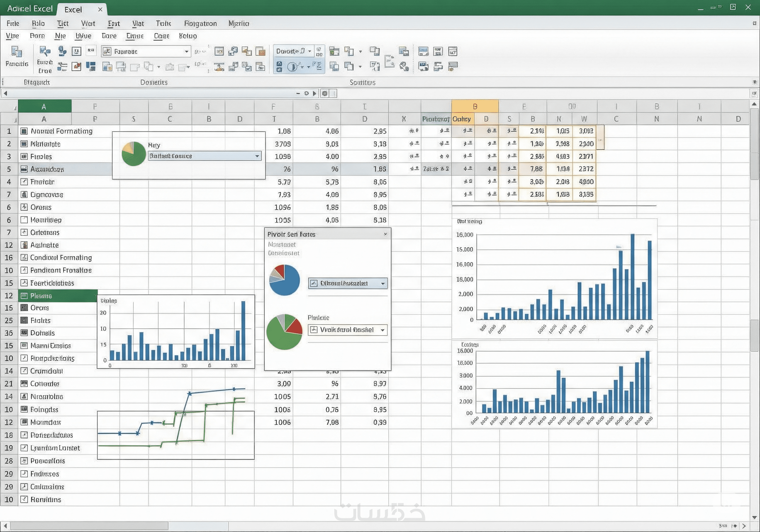Close the Pivoir Seri Fortes panel
Screen dimensions: 760x532
385,235
